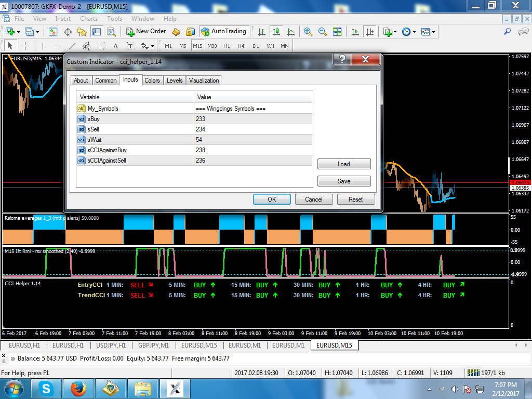Switch chart to candlesticks view

(276, 32)
